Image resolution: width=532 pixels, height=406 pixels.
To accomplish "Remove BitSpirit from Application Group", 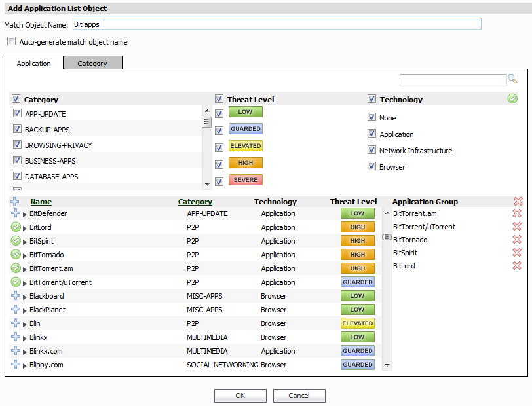I will [517, 253].
